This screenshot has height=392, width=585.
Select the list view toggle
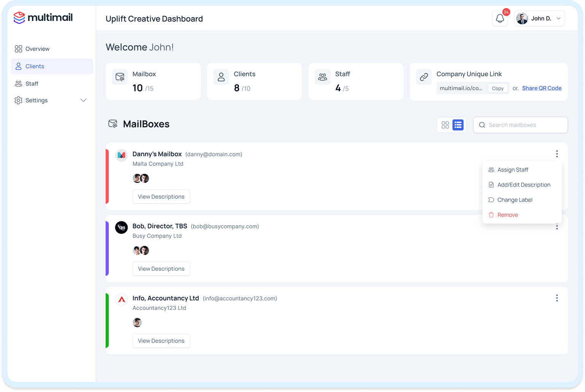[x=458, y=125]
